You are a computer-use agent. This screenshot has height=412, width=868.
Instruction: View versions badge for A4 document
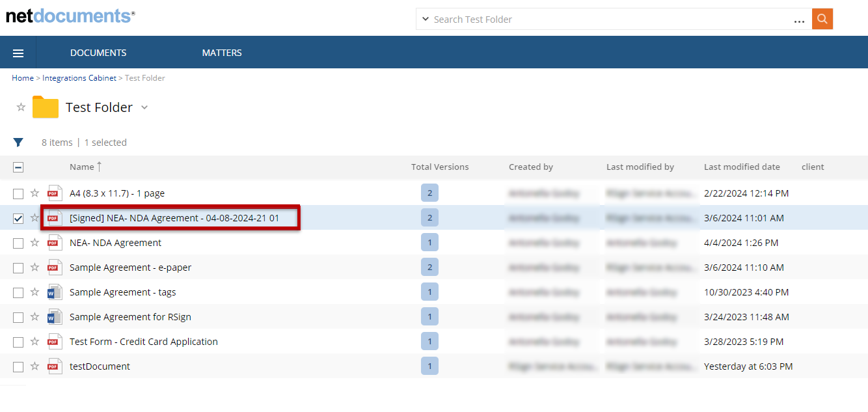[429, 193]
